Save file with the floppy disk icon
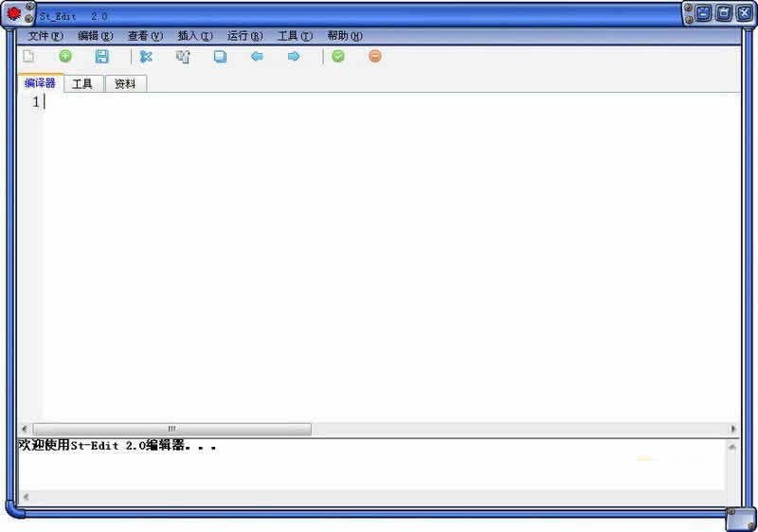This screenshot has height=532, width=758. [x=102, y=57]
